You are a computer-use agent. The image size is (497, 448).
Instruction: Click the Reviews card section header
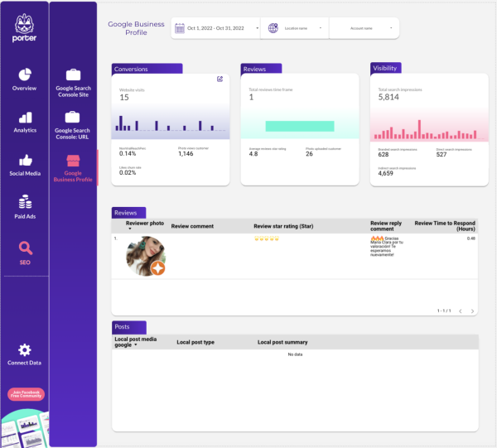pyautogui.click(x=261, y=69)
